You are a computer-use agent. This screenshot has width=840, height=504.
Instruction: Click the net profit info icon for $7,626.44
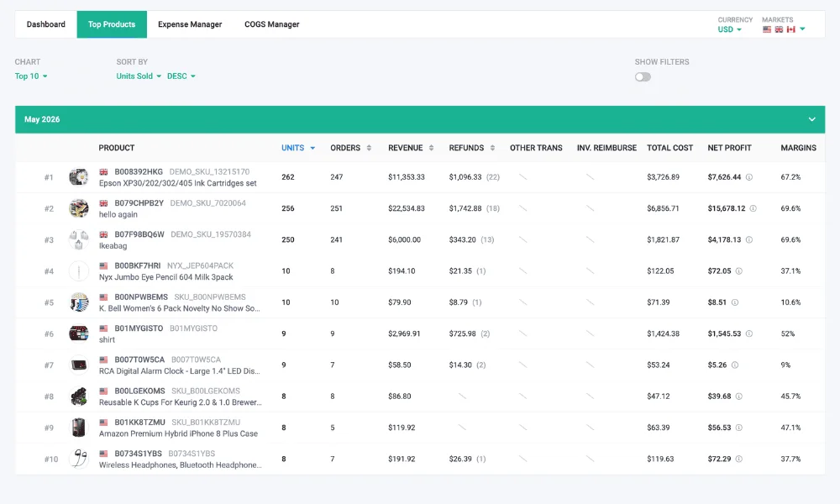click(749, 176)
